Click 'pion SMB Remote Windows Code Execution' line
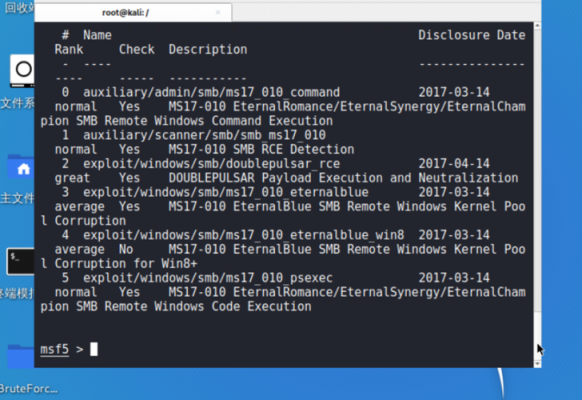 coord(176,306)
